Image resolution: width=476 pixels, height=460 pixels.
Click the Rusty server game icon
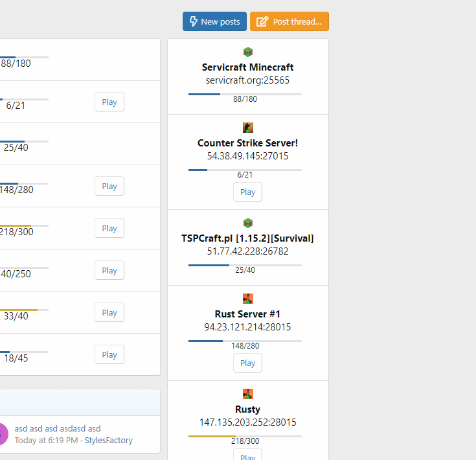coord(248,394)
